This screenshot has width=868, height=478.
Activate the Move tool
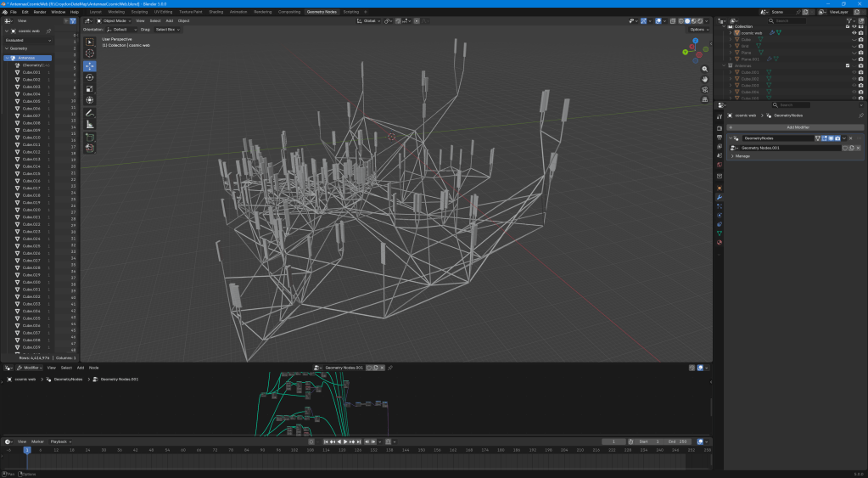(x=90, y=66)
